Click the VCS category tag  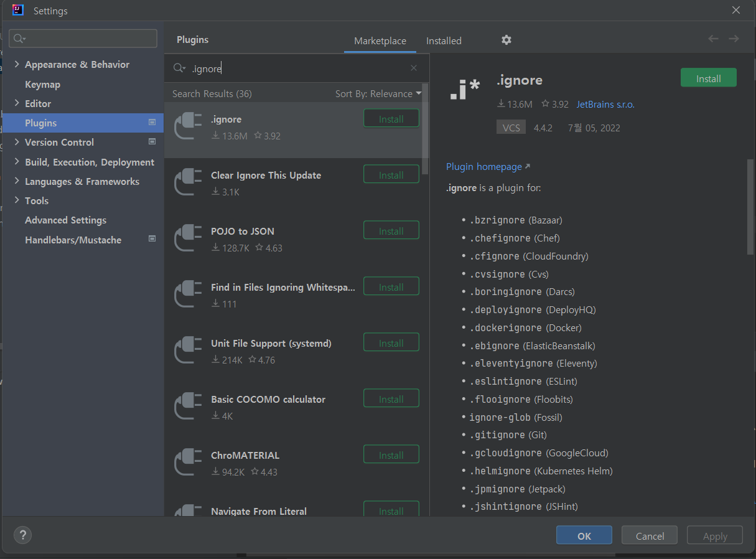coord(511,128)
